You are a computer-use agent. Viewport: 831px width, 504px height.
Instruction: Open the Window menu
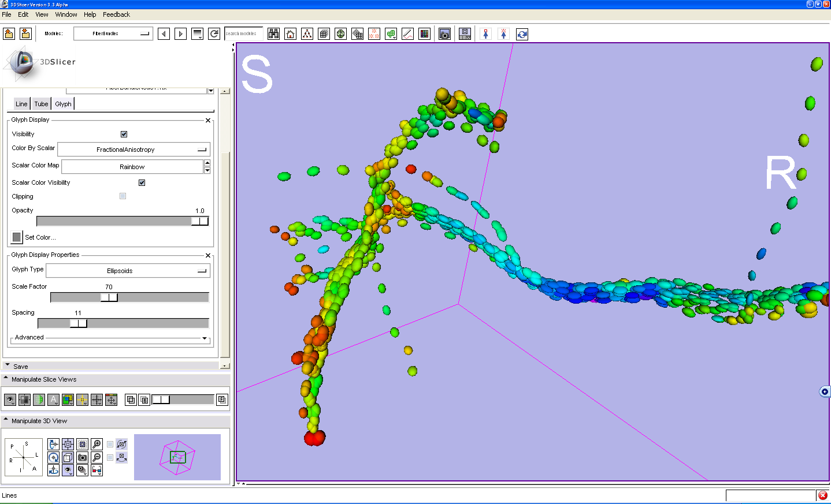coord(66,14)
